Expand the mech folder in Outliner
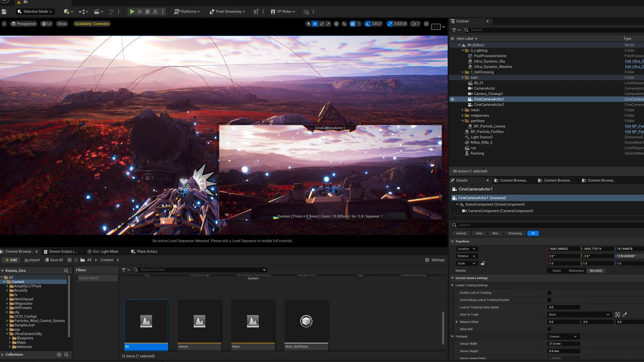The height and width of the screenshot is (362, 644). (x=463, y=110)
